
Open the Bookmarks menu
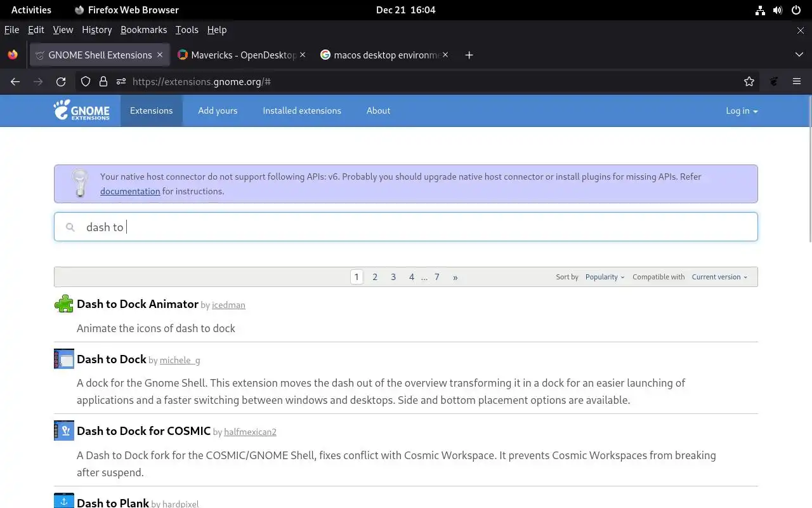143,30
